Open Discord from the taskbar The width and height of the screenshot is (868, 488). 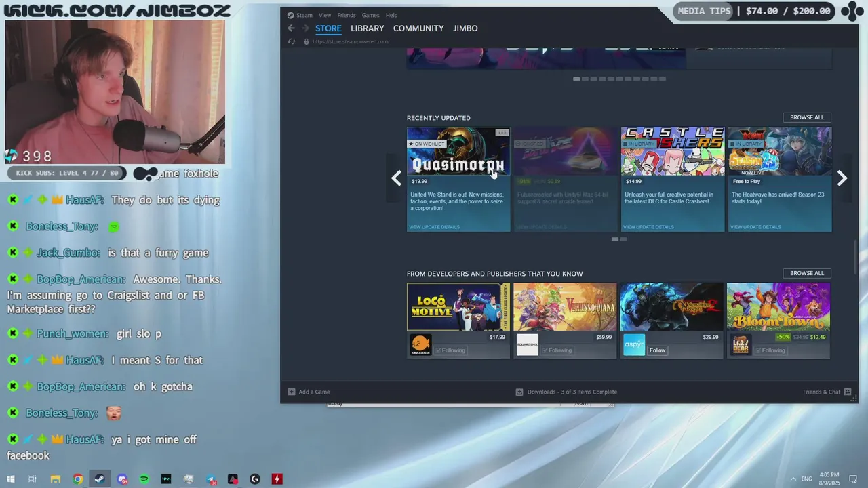[122, 479]
